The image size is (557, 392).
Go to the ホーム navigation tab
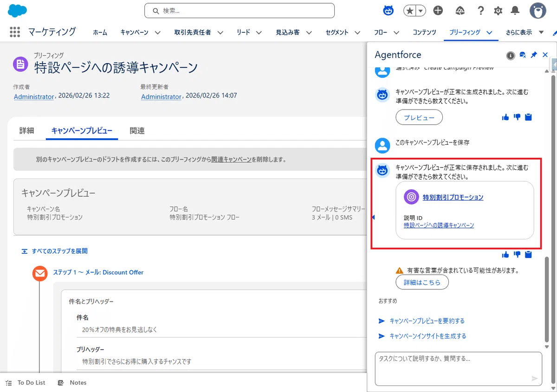(x=100, y=32)
